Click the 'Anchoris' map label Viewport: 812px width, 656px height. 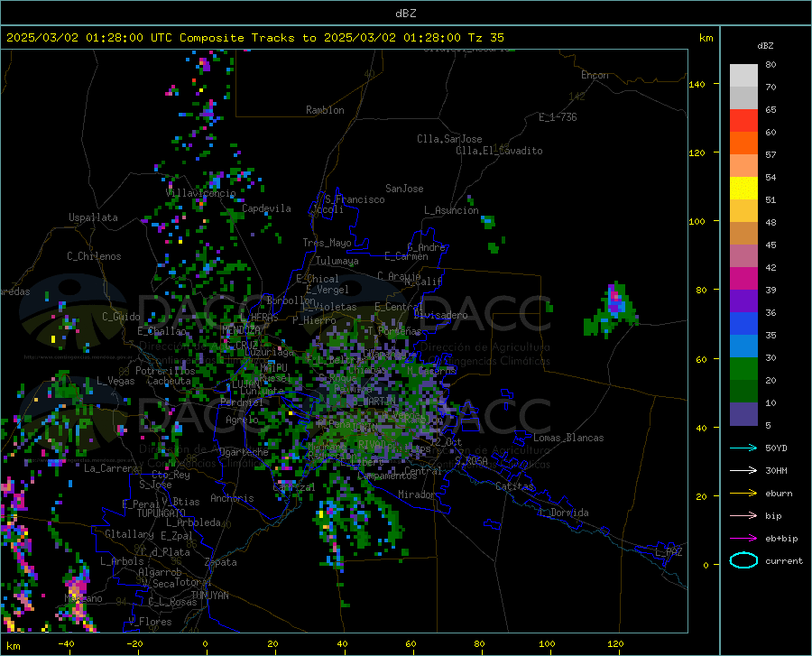click(x=232, y=498)
